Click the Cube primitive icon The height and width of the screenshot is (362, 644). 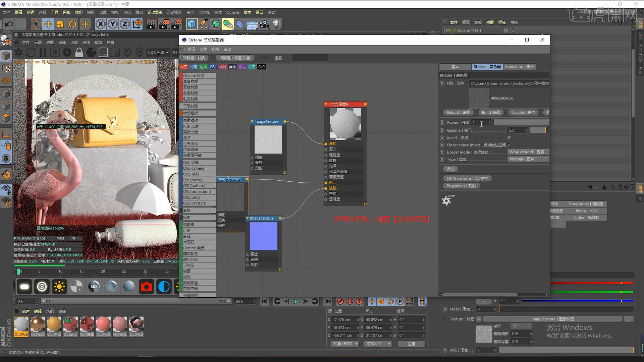point(192,24)
